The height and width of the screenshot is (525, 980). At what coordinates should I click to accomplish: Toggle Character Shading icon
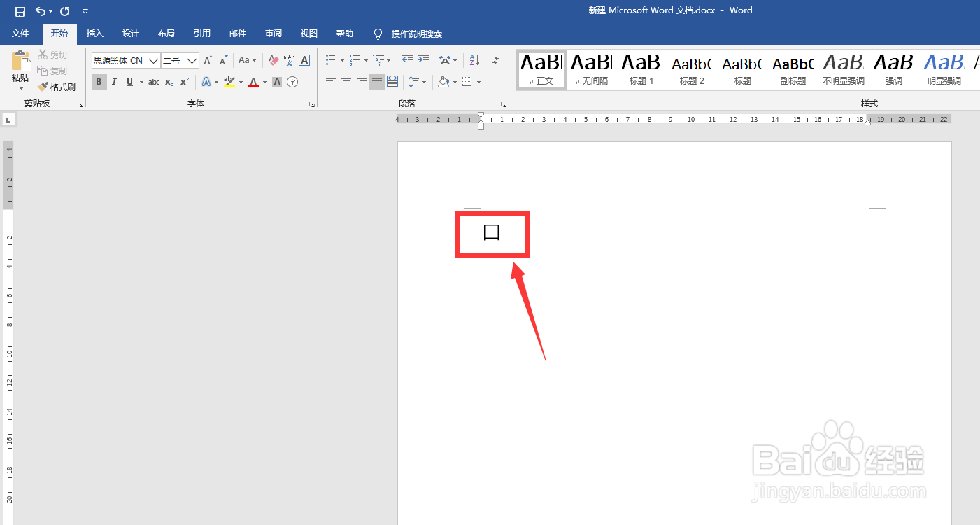[x=277, y=82]
